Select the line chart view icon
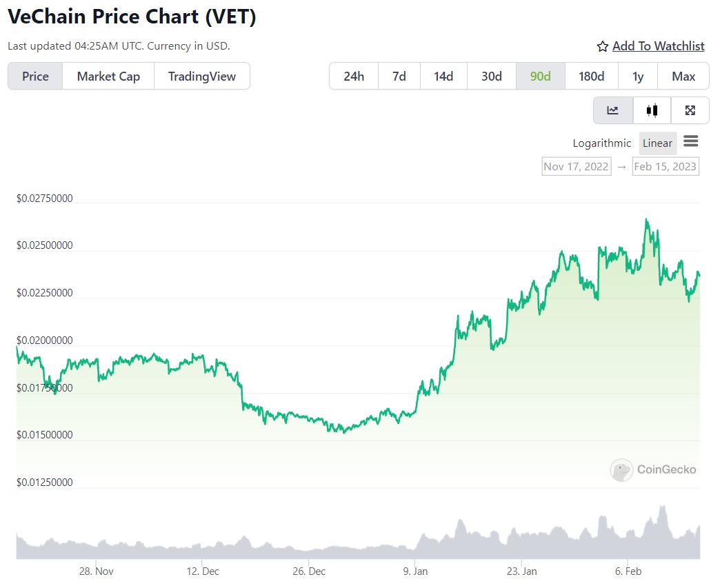The image size is (711, 588). [x=612, y=110]
